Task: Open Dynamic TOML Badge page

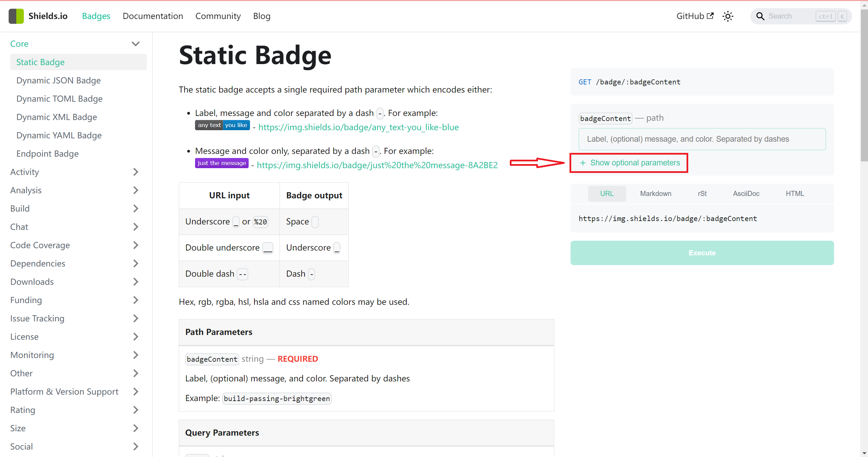Action: (59, 99)
